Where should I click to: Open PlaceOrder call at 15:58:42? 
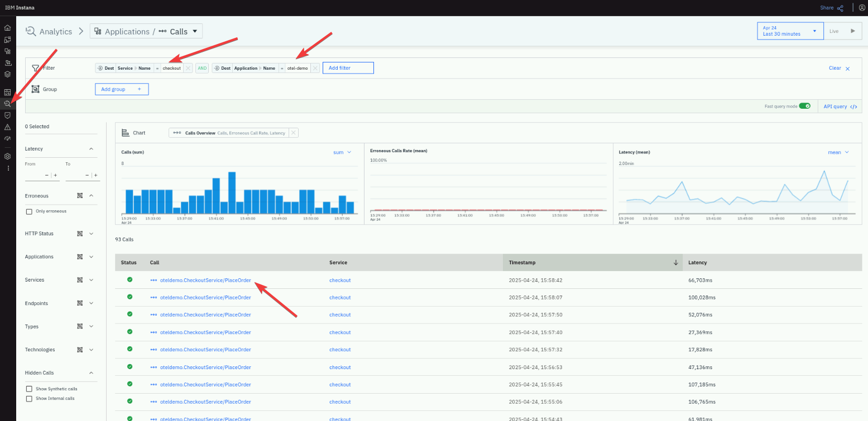[205, 280]
